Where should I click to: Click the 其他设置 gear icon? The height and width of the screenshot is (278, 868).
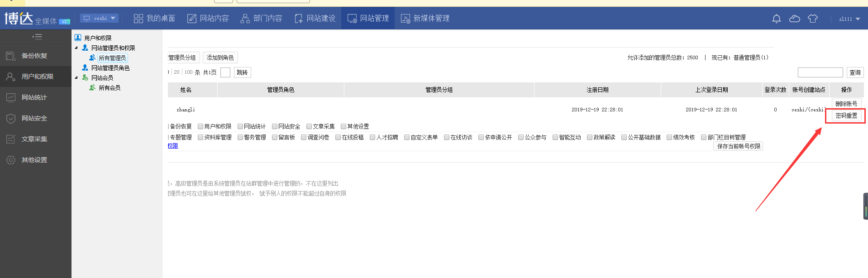pyautogui.click(x=11, y=160)
